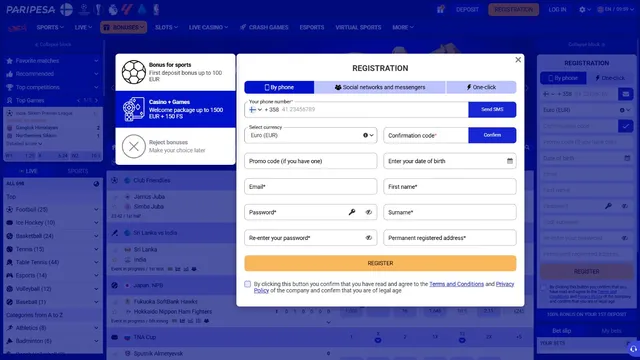The image size is (640, 360).
Task: Click LOG IN in the header
Action: [x=557, y=9]
